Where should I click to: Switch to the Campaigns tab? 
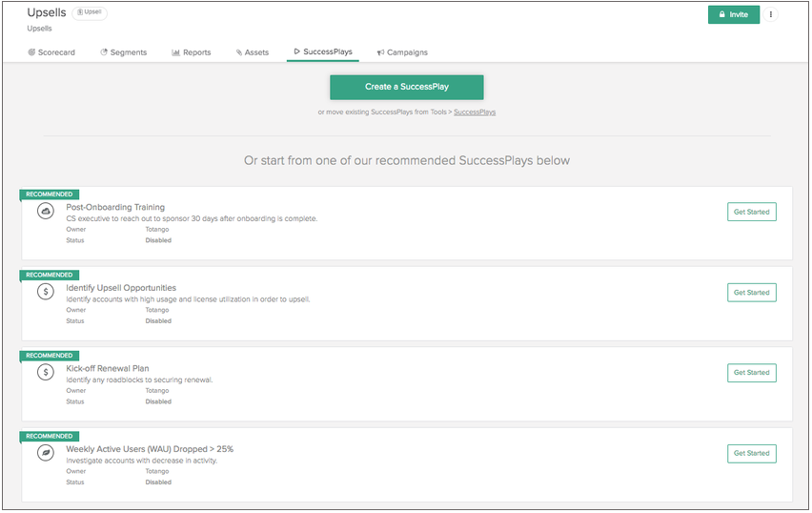click(402, 52)
